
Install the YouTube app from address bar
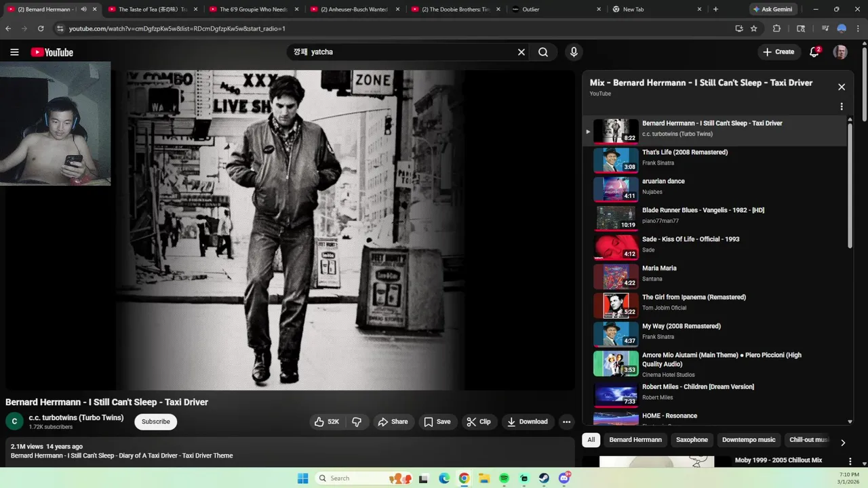[739, 28]
